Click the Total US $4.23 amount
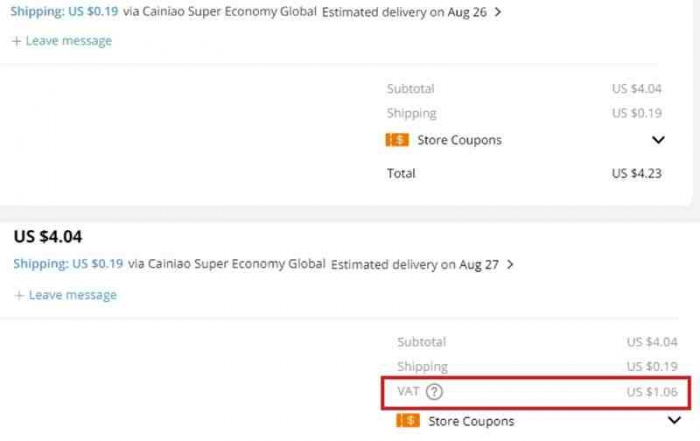This screenshot has width=700, height=441. [637, 173]
